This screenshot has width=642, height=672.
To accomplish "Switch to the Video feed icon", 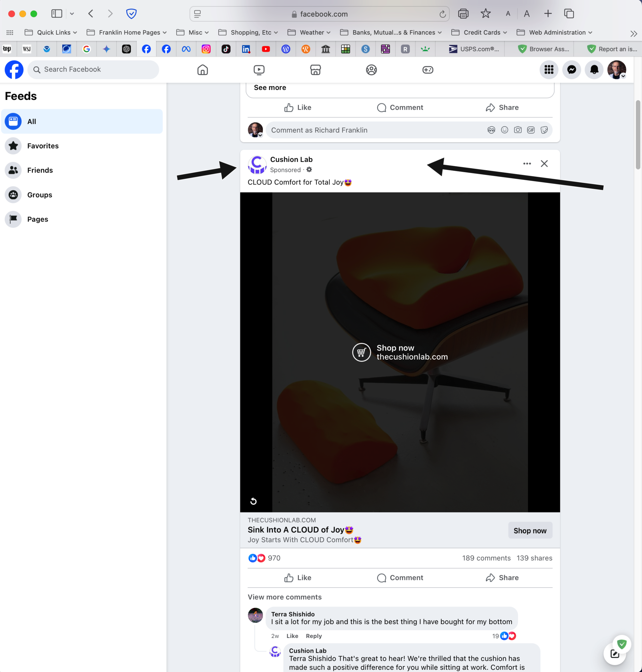I will pos(259,69).
